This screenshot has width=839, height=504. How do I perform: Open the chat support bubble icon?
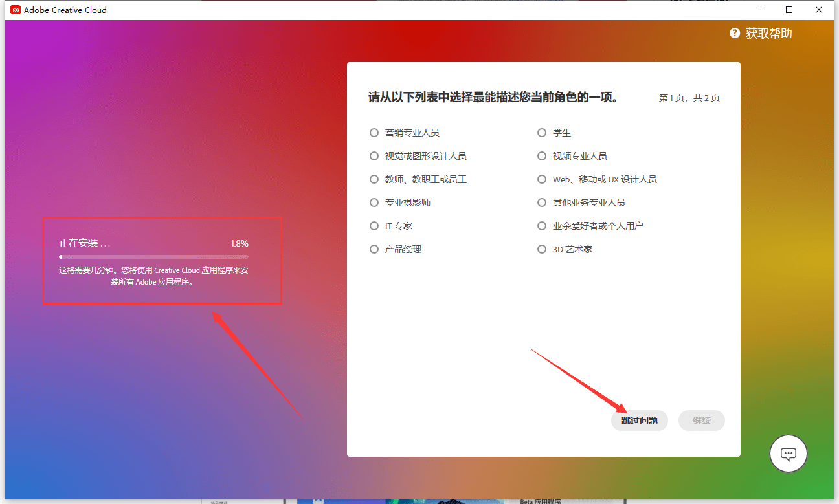(788, 454)
